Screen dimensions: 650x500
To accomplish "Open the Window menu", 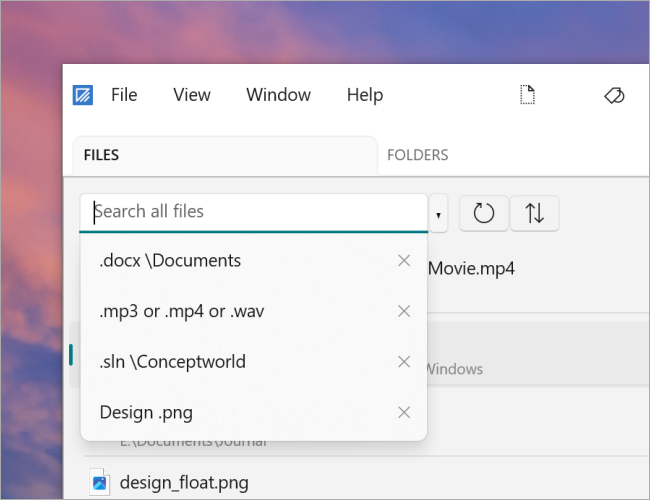I will [278, 95].
